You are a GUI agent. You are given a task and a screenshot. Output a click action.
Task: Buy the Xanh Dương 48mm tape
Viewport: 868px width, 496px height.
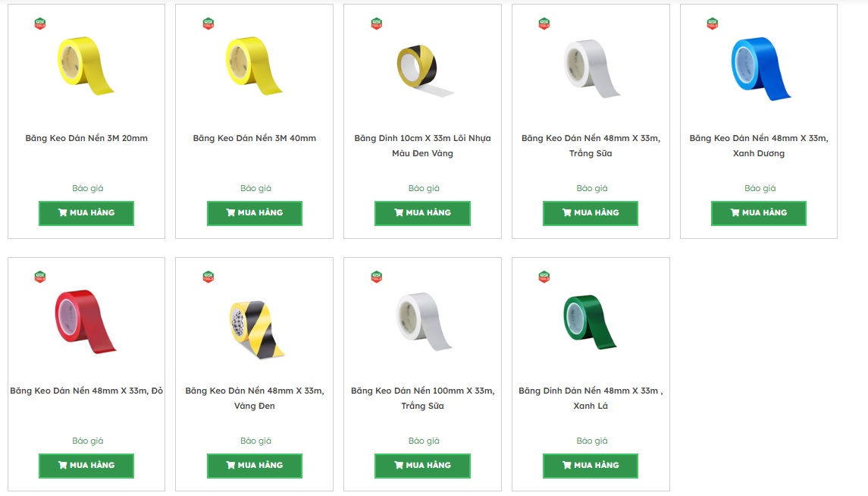point(758,213)
